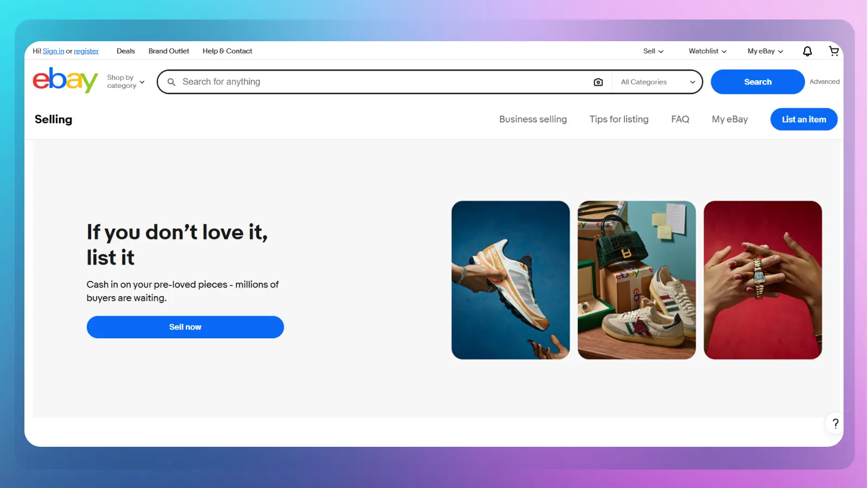
Task: Click the Selling heading
Action: [53, 119]
